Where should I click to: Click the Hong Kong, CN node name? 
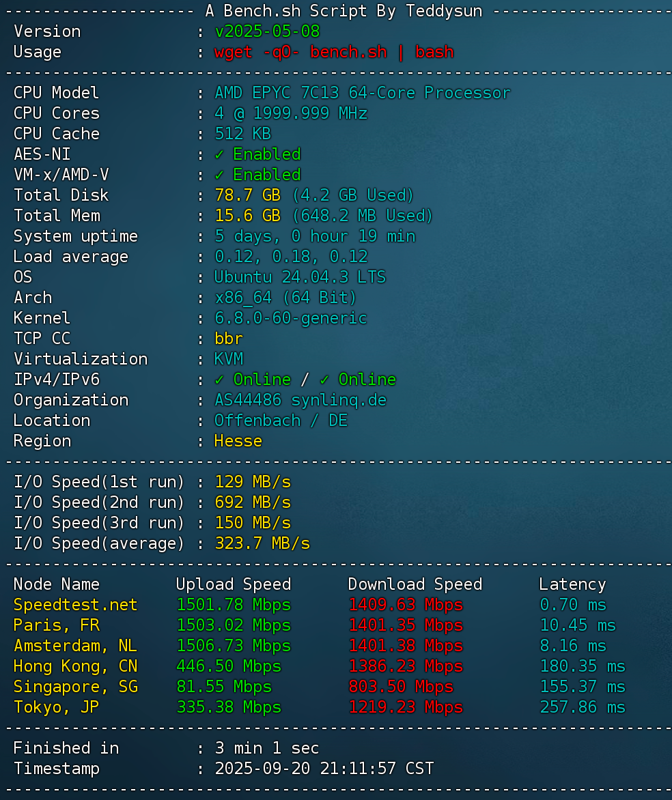coord(75,666)
